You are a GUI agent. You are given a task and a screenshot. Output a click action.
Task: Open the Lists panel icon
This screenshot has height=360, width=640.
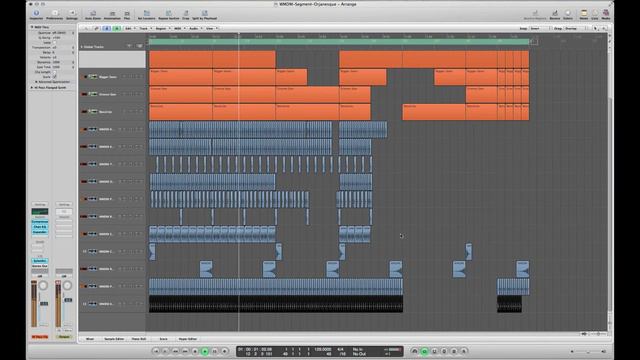click(595, 15)
